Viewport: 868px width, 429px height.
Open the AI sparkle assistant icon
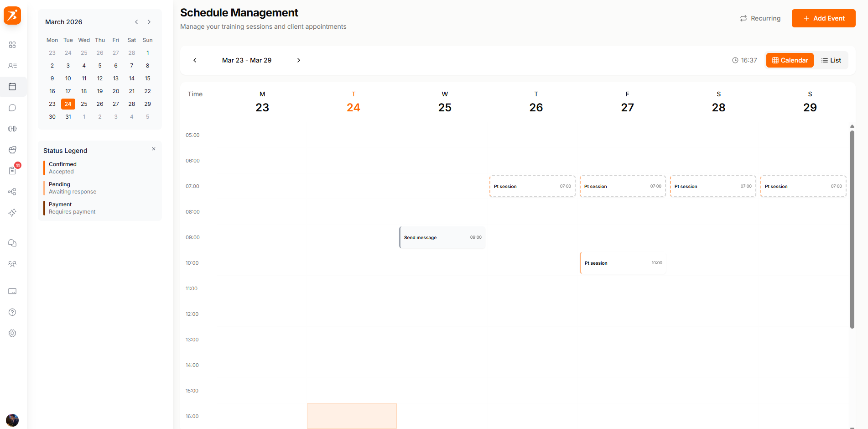tap(12, 213)
